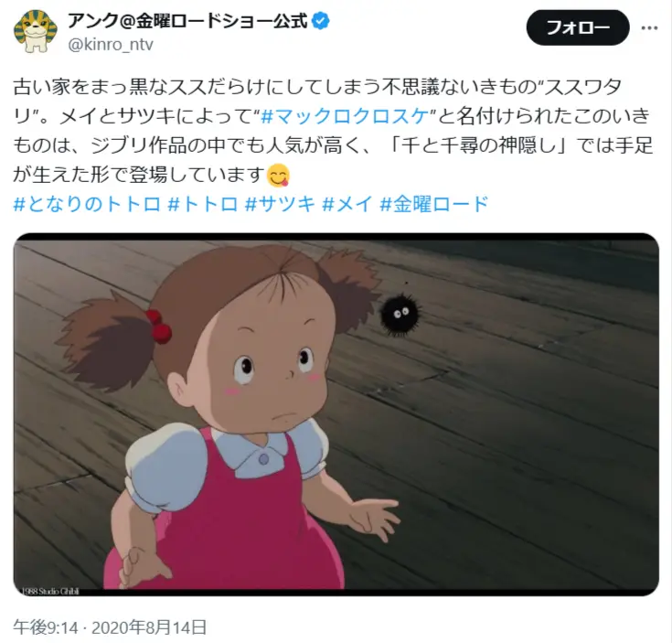Open the アンク@金曜ロードショー公式 display name

(187, 21)
